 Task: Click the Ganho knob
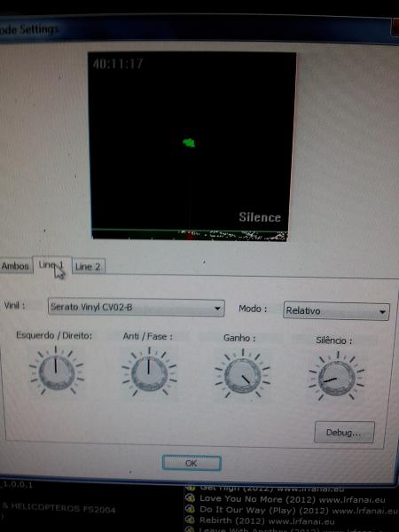click(x=242, y=375)
